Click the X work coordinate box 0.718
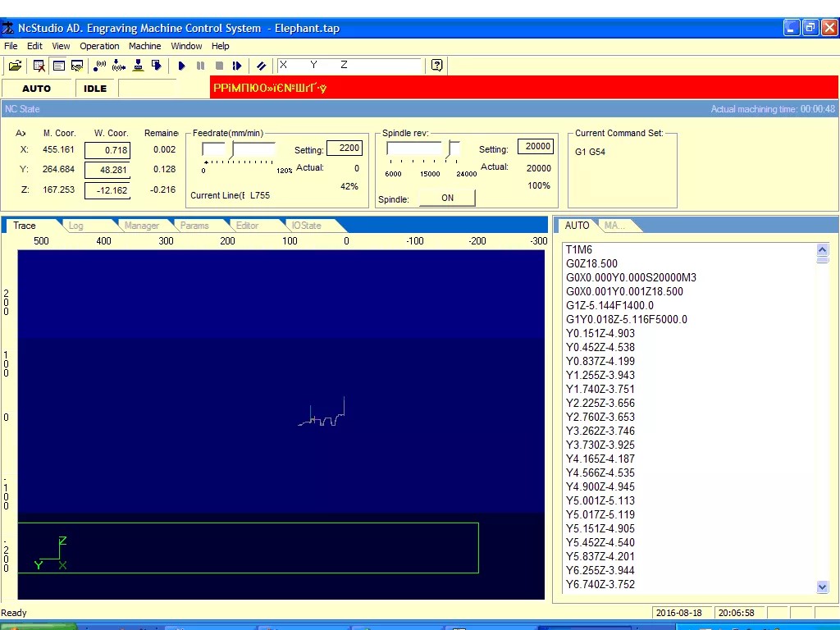Image resolution: width=840 pixels, height=630 pixels. (x=107, y=151)
